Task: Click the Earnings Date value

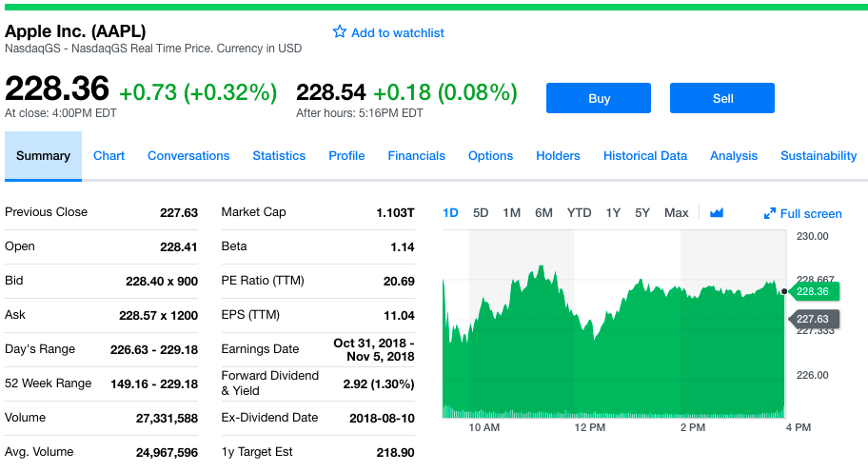Action: [x=374, y=349]
